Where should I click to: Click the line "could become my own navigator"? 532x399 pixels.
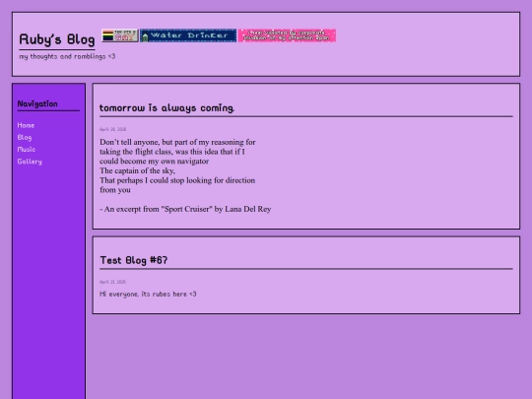(155, 162)
